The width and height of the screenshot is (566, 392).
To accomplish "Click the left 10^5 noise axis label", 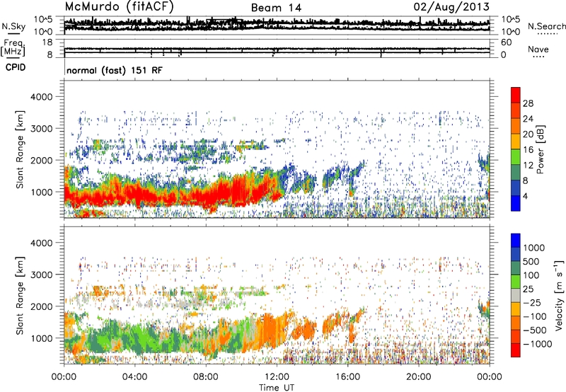I will (43, 20).
